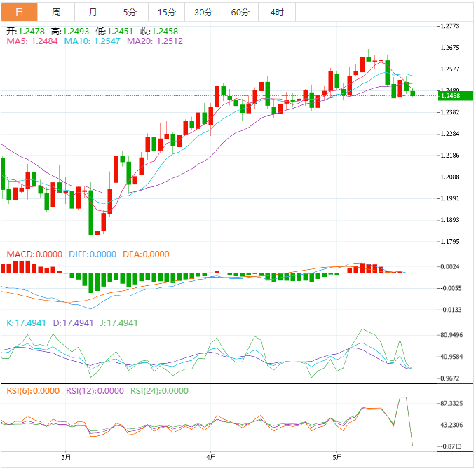Click the MACD indicator label
Image resolution: width=476 pixels, height=471 pixels.
pos(34,254)
